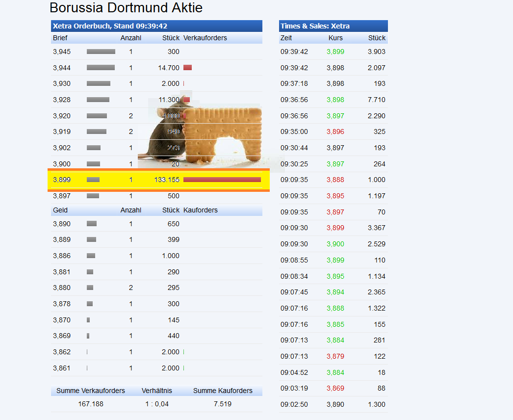The height and width of the screenshot is (420, 513).
Task: Select ask price 3,920 in the order book
Action: click(62, 116)
